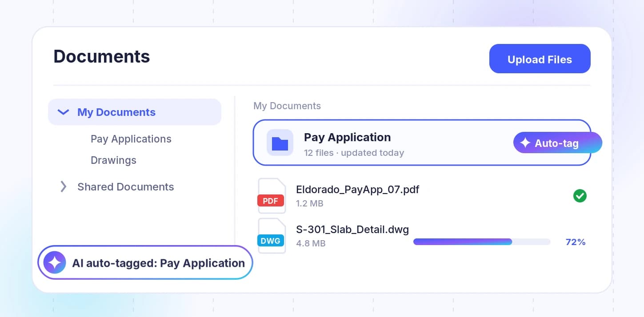Open the Pay Application folder title
The width and height of the screenshot is (644, 317).
[x=348, y=137]
